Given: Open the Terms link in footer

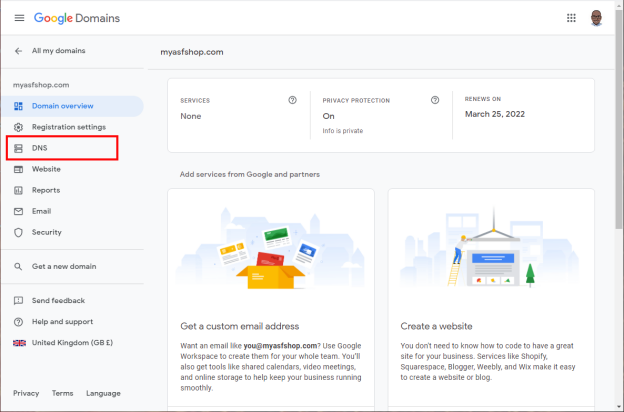Looking at the screenshot, I should [x=62, y=393].
